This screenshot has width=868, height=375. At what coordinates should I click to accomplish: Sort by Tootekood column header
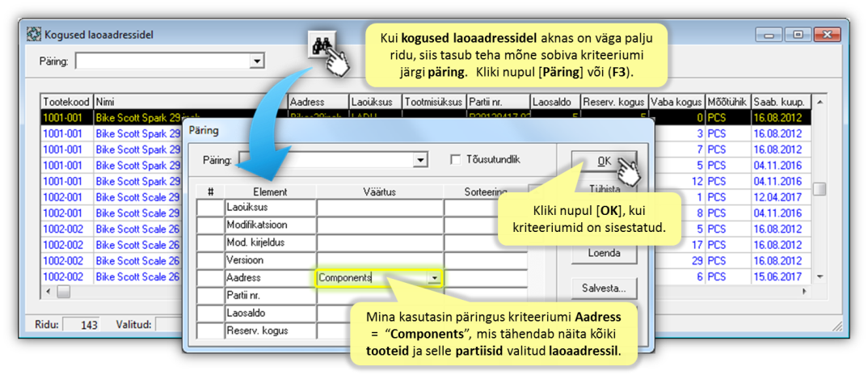[68, 103]
